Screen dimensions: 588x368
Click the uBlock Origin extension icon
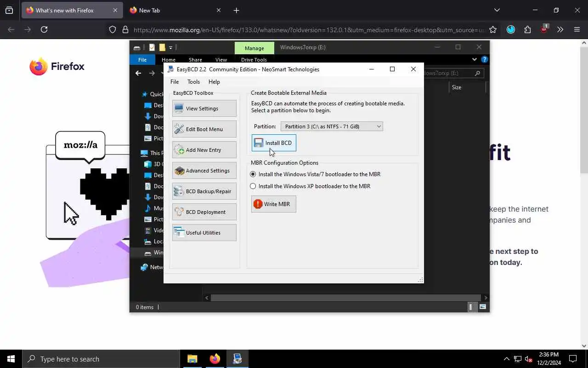tap(544, 29)
